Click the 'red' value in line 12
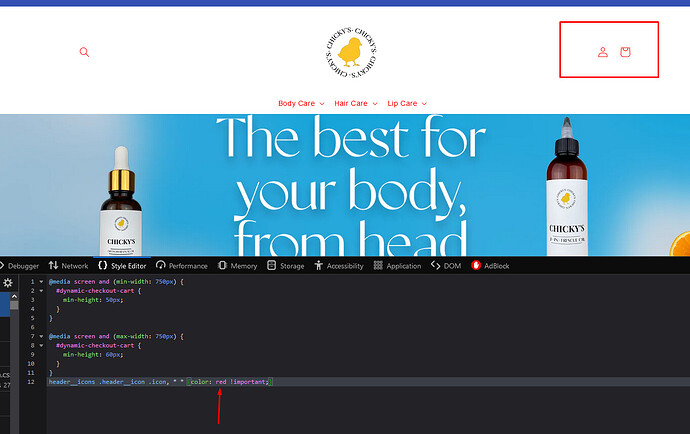The width and height of the screenshot is (690, 434). pos(221,382)
